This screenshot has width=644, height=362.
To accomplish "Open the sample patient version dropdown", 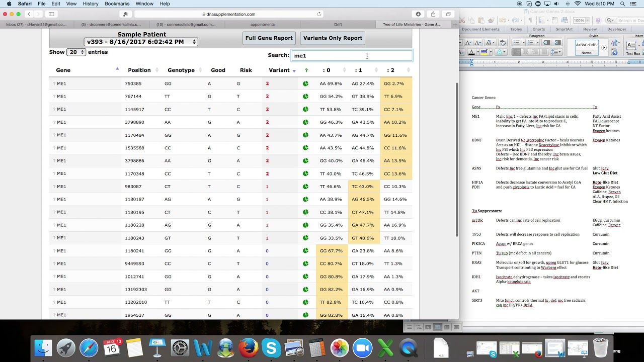I will click(141, 42).
